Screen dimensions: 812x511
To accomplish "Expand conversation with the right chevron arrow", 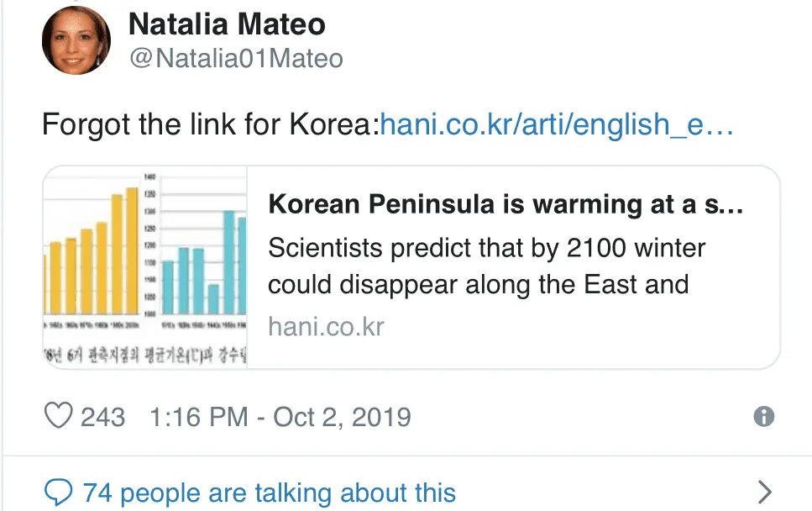I will pyautogui.click(x=764, y=492).
